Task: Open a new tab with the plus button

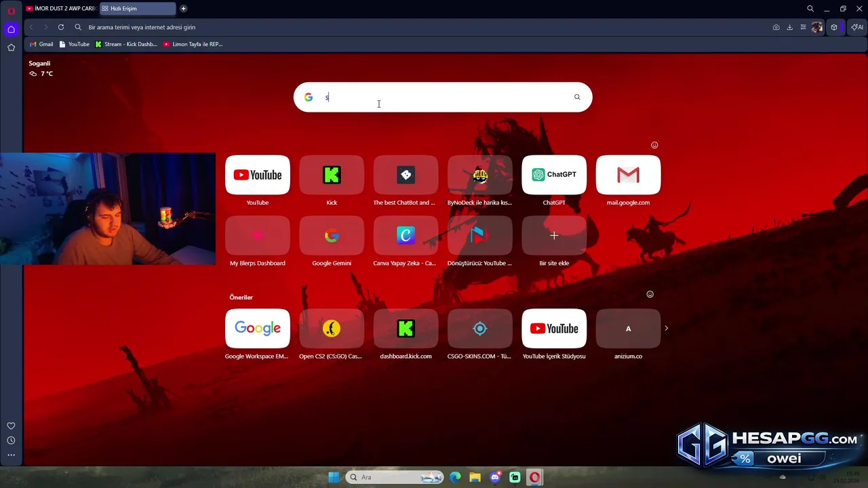Action: point(183,9)
